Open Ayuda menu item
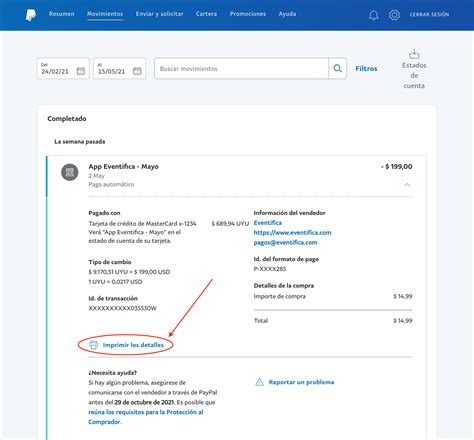Viewport: 474px width, 440px height. coord(287,14)
